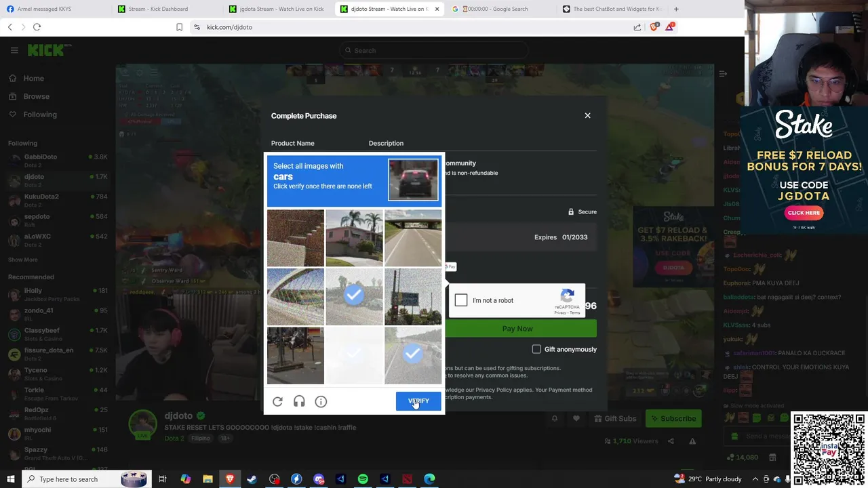Open Brave Rewards triangle icon
Viewport: 868px width, 488px height.
(670, 27)
